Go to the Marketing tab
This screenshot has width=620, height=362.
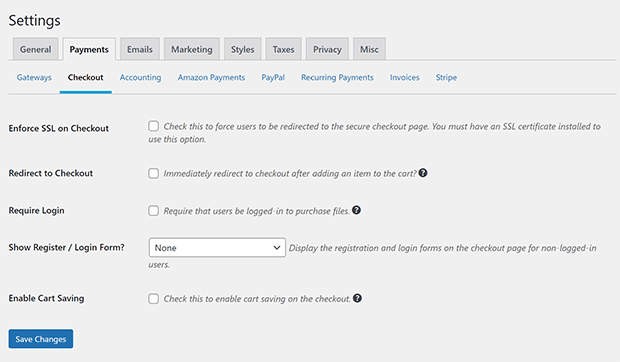pos(192,49)
